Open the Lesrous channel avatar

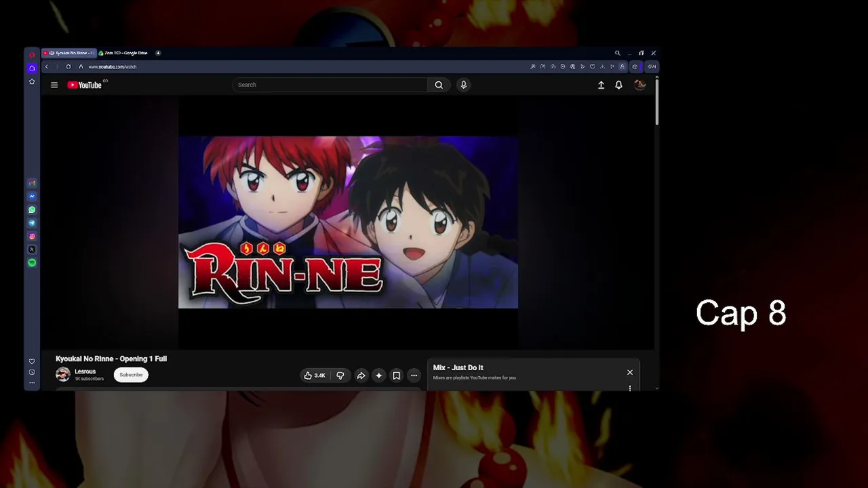63,374
